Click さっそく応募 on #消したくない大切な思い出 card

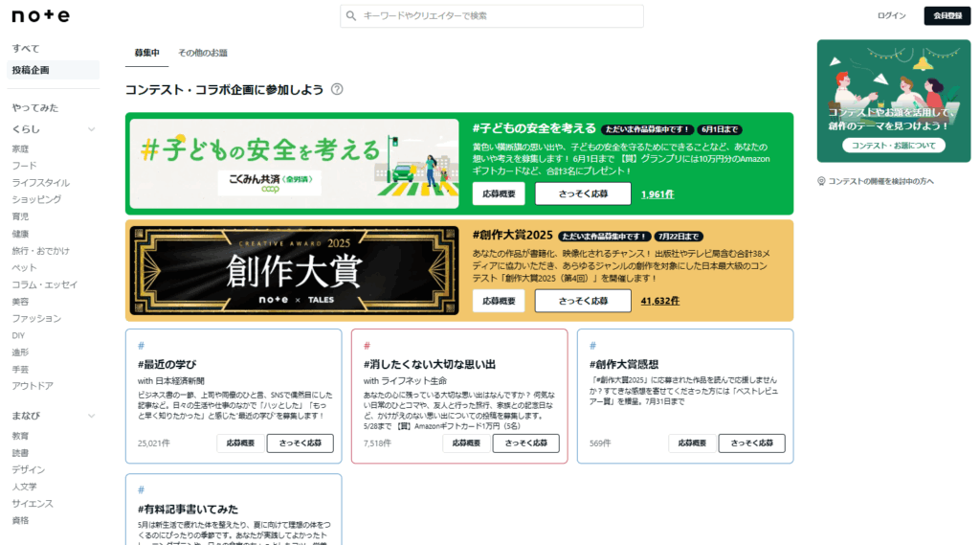click(525, 443)
